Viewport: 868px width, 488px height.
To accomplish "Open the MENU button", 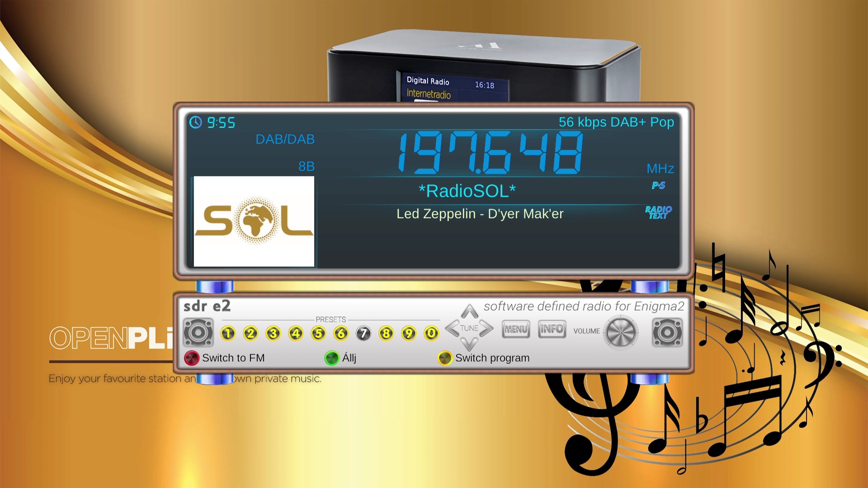I will [x=516, y=329].
